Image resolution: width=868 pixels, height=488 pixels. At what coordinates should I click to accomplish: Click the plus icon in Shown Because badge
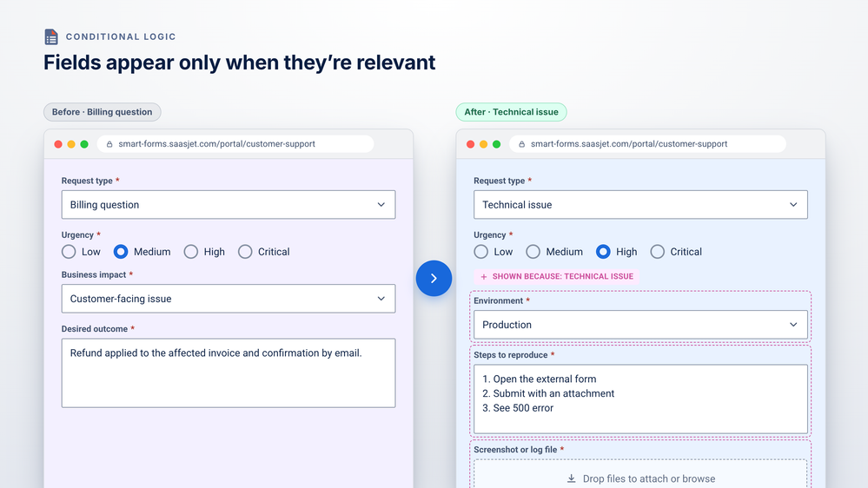[x=484, y=277]
